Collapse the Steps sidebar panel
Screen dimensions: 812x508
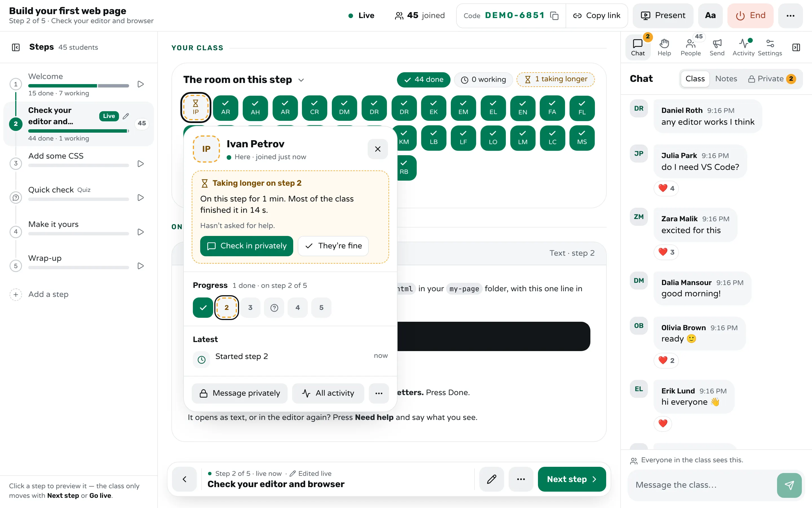pyautogui.click(x=16, y=47)
